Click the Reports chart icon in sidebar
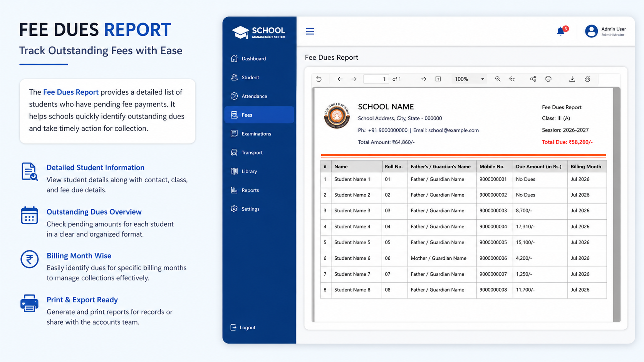 point(234,190)
